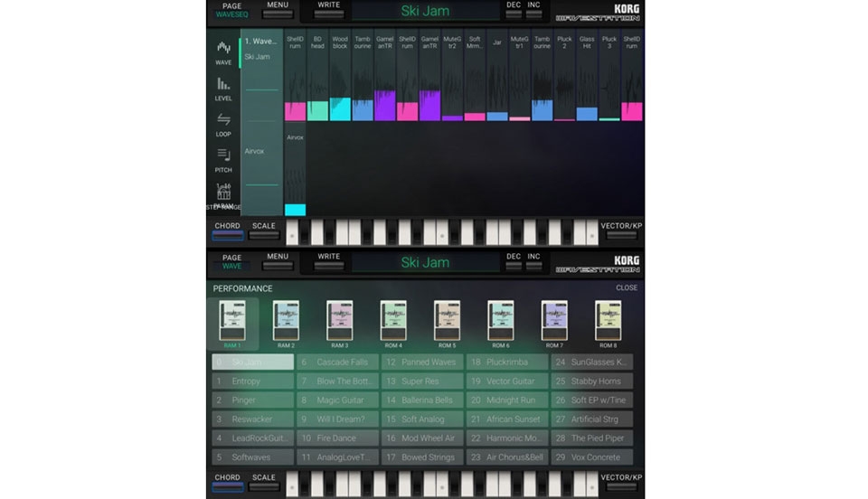
Task: Choose performance 29 Vox Concrete
Action: [x=591, y=457]
